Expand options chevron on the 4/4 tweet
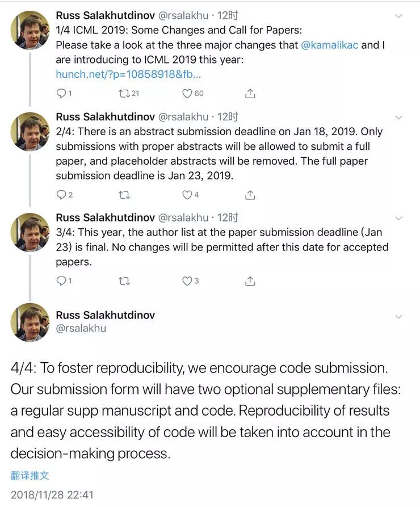Viewport: 420px width, 507px height. (x=398, y=317)
